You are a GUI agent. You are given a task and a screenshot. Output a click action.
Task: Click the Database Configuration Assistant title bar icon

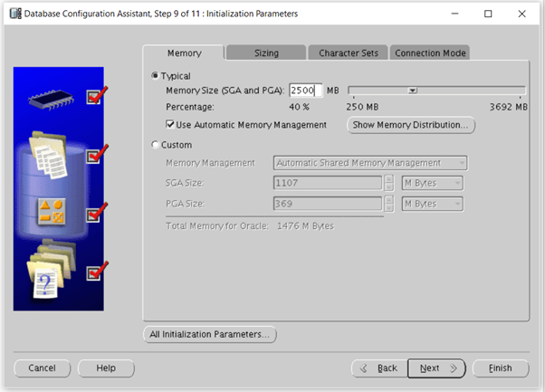point(12,14)
